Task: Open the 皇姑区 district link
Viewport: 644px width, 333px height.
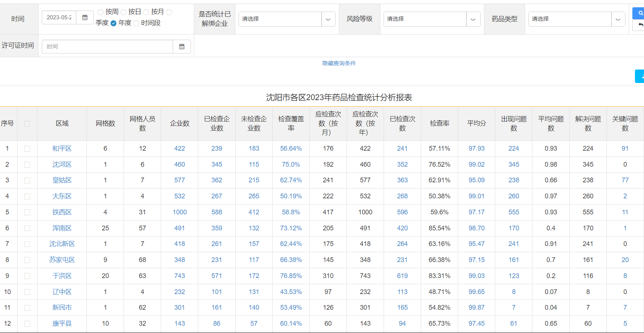Action: pyautogui.click(x=62, y=180)
